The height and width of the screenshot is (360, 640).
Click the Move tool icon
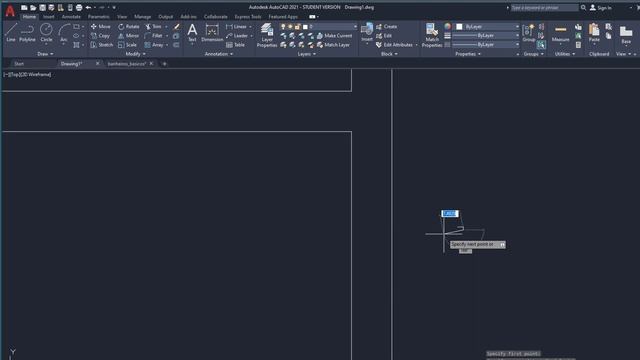tap(94, 27)
